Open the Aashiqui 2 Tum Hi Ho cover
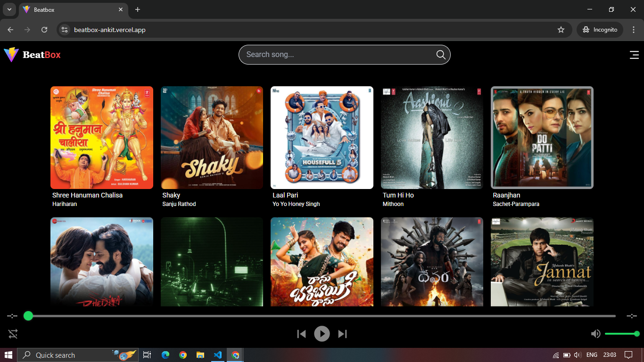Screen dimensions: 644x362 tap(432, 138)
